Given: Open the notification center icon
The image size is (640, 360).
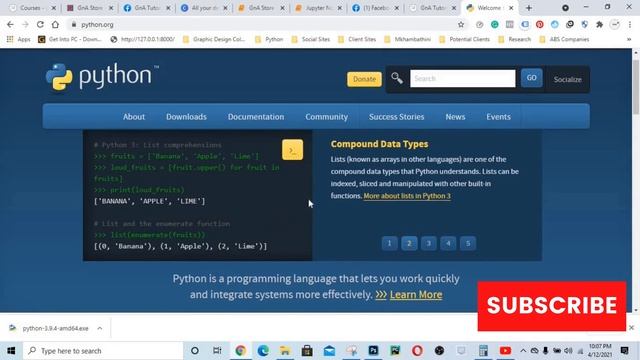Looking at the screenshot, I should tap(624, 351).
